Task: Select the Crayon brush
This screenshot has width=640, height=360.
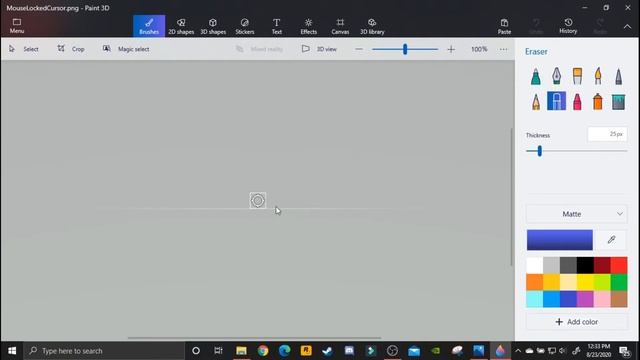Action: pos(577,101)
